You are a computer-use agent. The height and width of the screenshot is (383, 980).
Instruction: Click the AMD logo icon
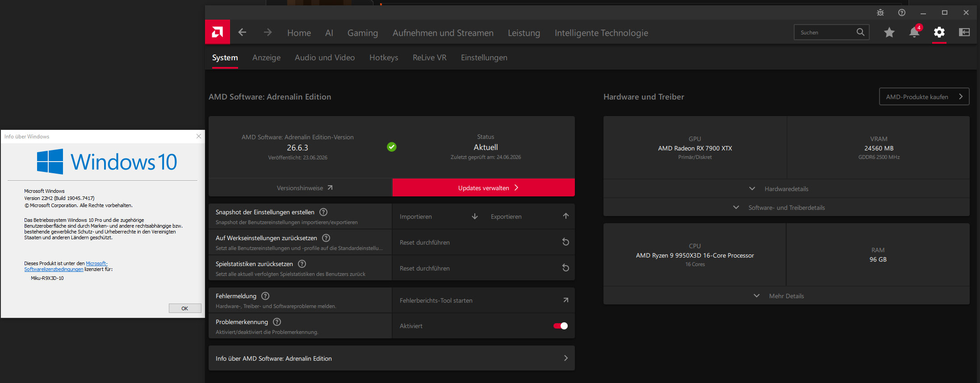218,32
